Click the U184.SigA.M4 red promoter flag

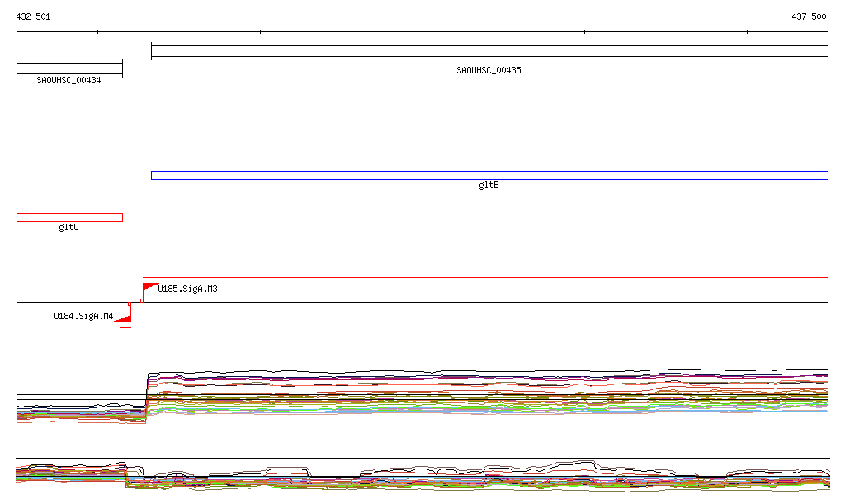pyautogui.click(x=125, y=318)
